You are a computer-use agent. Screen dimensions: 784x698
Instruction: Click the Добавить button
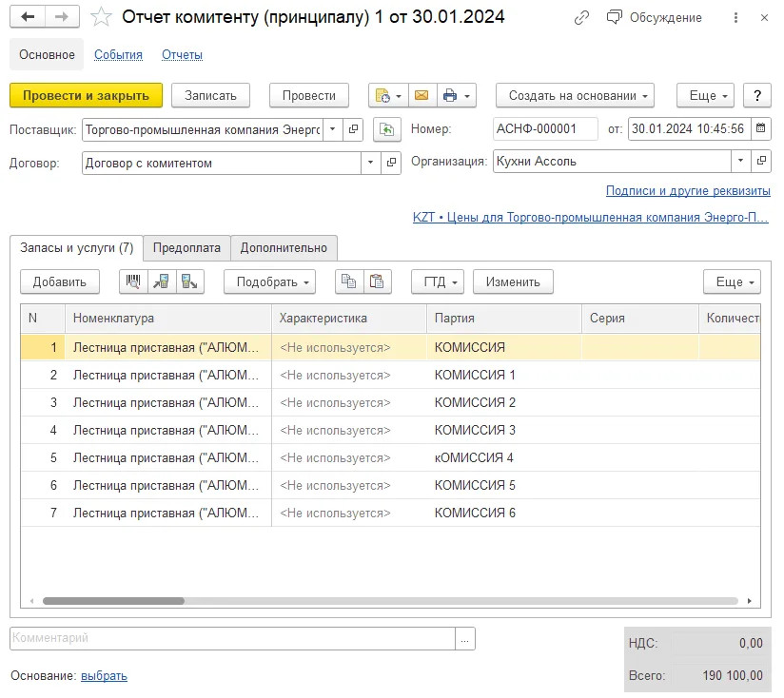coord(60,281)
